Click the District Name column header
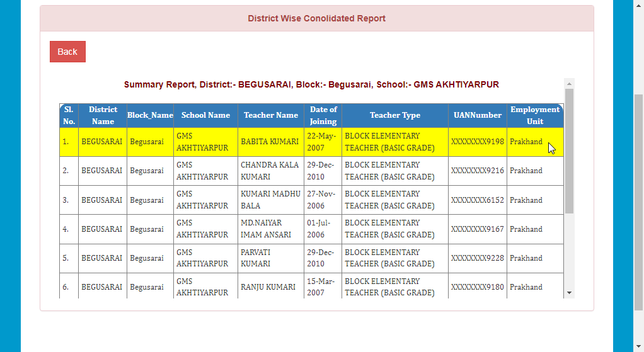Viewport: 644px width, 352px height. click(103, 115)
